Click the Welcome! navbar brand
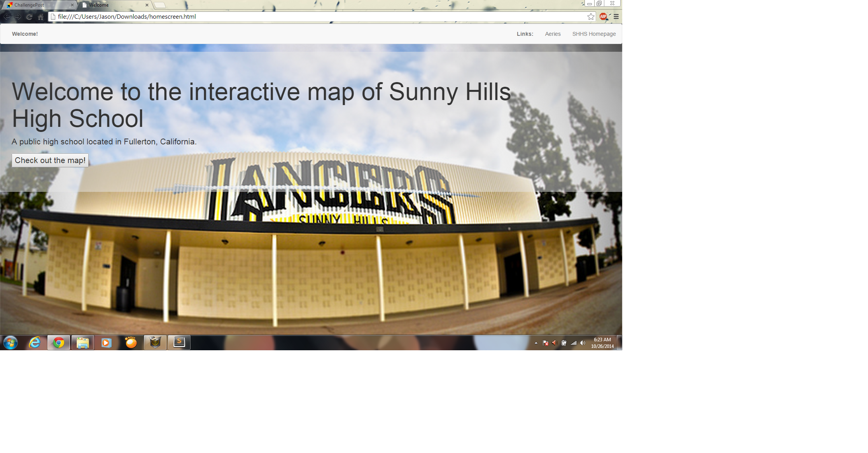868x453 pixels. [25, 34]
